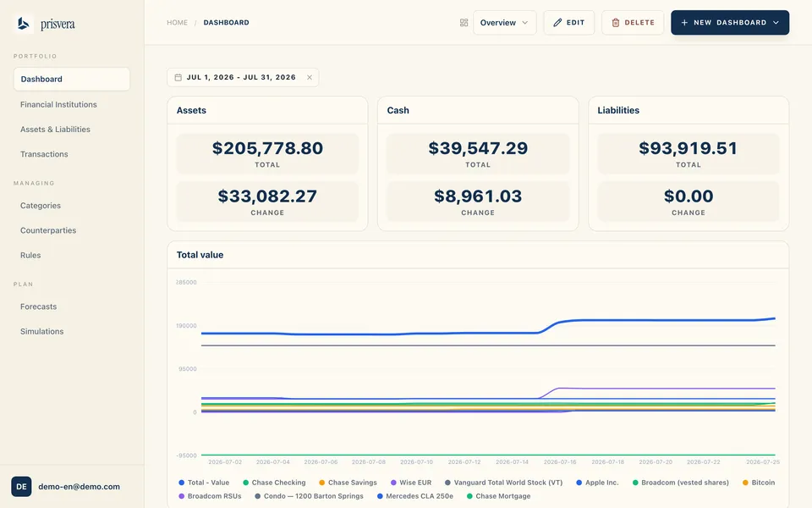Click the Cash card heading
Image resolution: width=812 pixels, height=508 pixels.
tap(398, 110)
